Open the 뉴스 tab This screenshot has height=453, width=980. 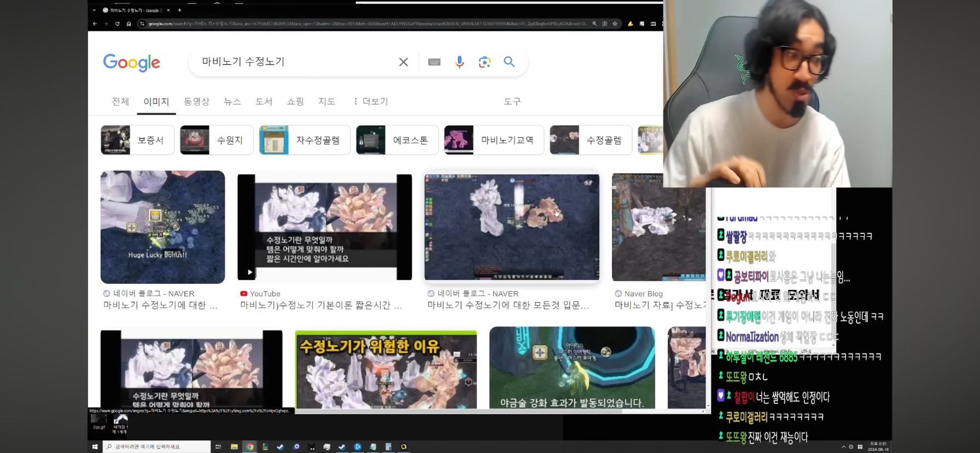tap(232, 101)
